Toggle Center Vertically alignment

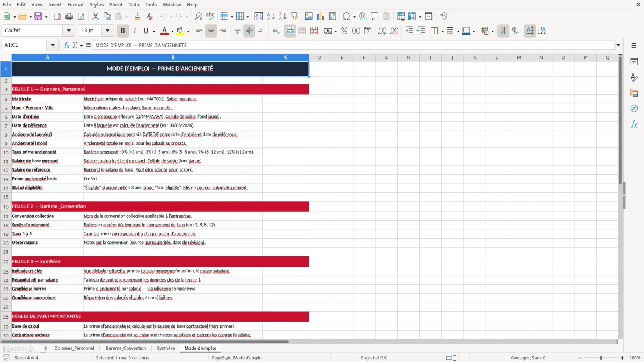pyautogui.click(x=249, y=31)
